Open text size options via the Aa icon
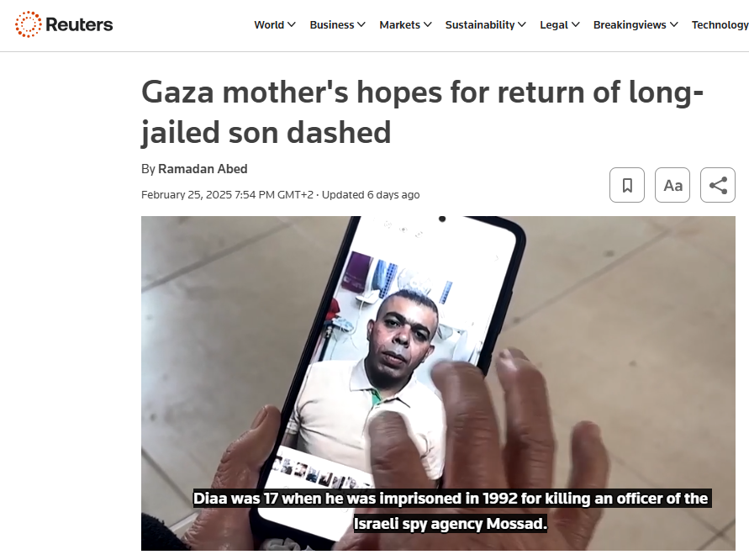 pos(673,185)
